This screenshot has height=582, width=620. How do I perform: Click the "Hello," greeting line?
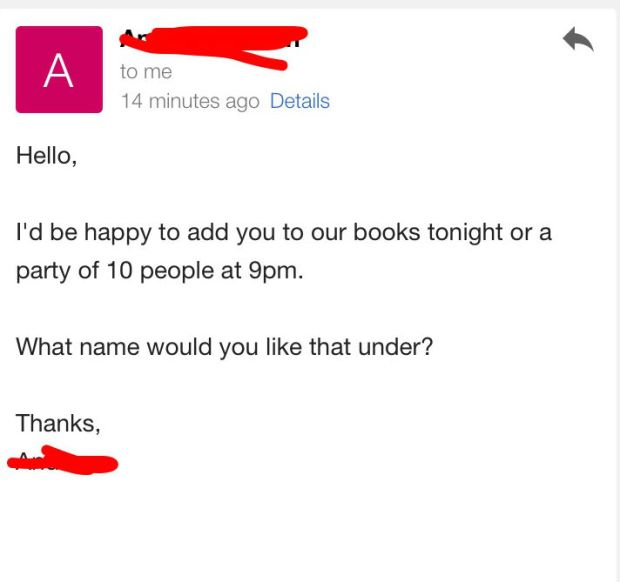46,156
